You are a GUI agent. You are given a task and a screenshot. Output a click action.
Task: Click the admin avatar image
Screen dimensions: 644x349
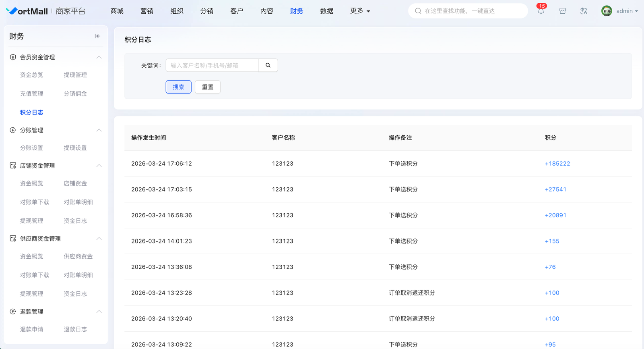[x=607, y=11]
